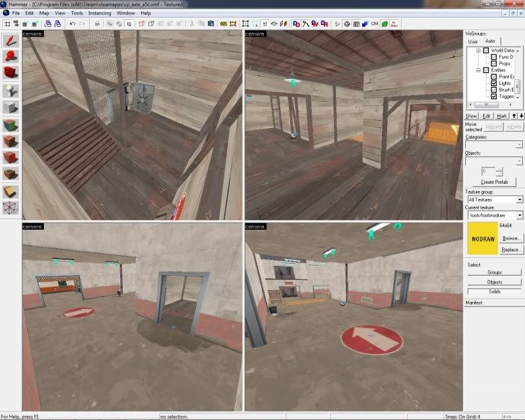Select the Selection tool red arrow

coord(10,41)
